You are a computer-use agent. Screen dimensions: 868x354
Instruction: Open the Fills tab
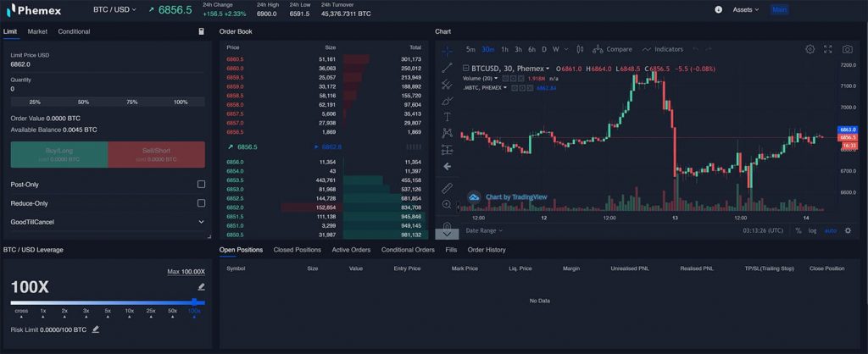(x=451, y=250)
